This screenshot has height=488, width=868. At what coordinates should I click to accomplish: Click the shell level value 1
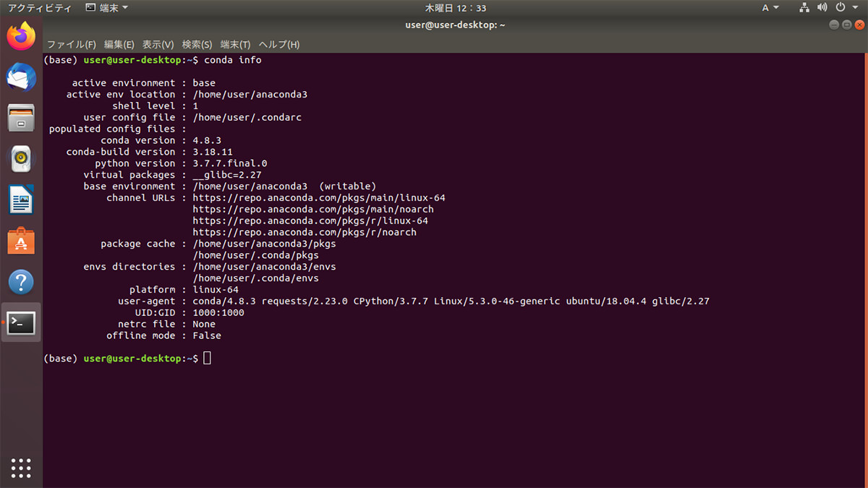point(195,106)
